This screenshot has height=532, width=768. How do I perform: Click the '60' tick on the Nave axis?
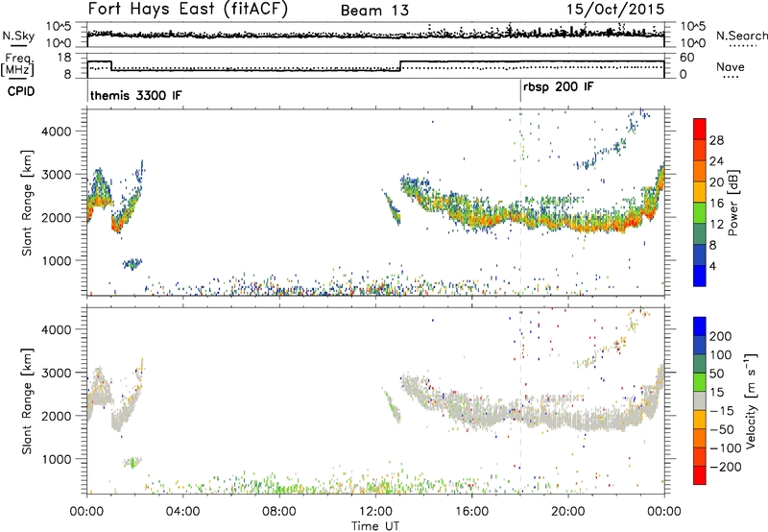click(687, 58)
